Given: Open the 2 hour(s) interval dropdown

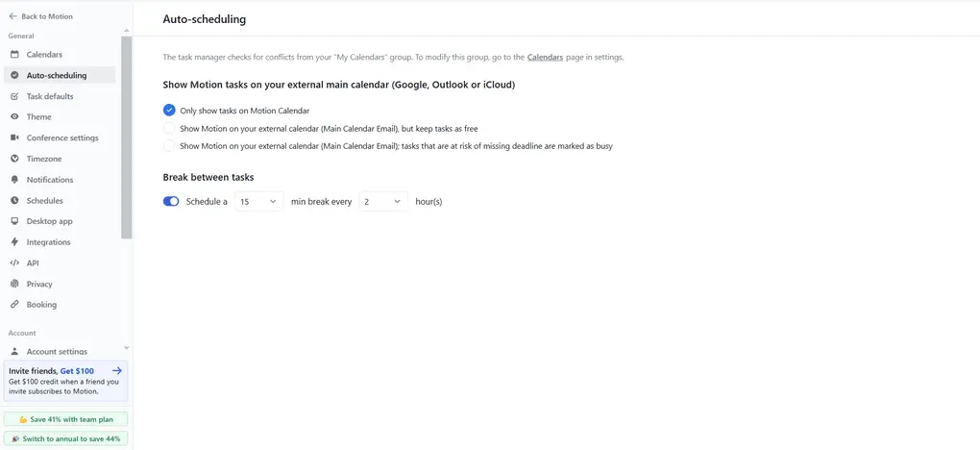Looking at the screenshot, I should (383, 202).
